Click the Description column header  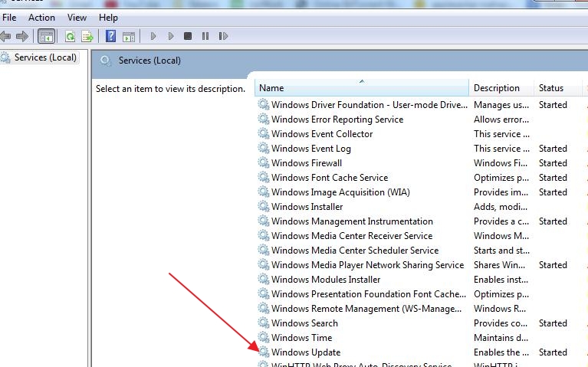pos(496,88)
